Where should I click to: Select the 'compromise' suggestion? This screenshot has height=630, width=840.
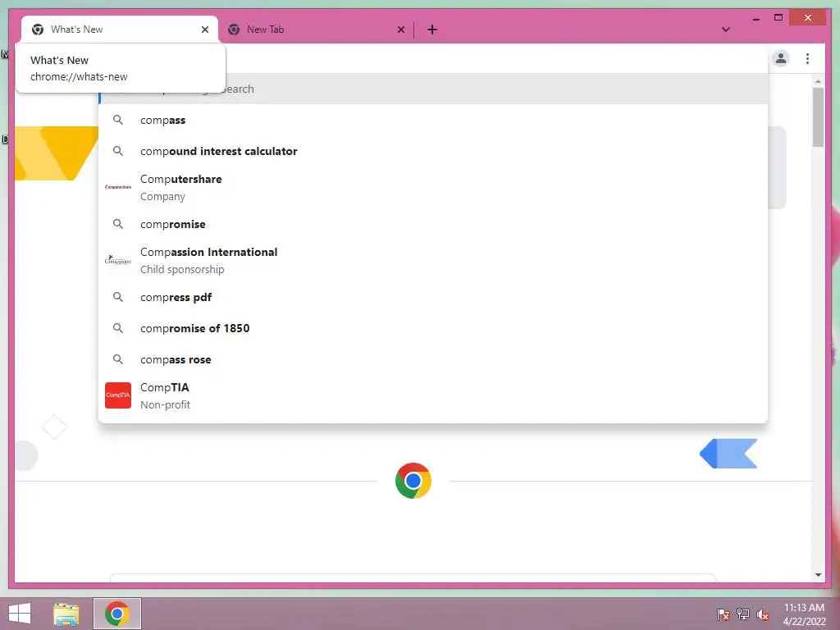click(x=433, y=224)
